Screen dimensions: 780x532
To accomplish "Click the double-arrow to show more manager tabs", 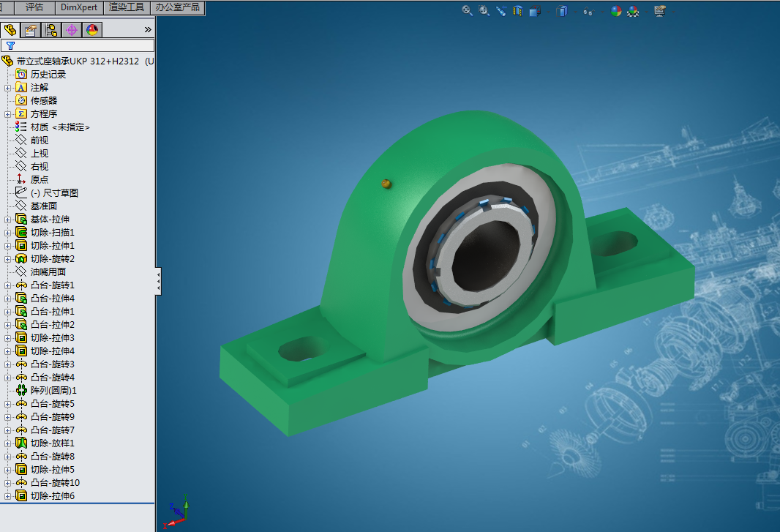I will [148, 30].
